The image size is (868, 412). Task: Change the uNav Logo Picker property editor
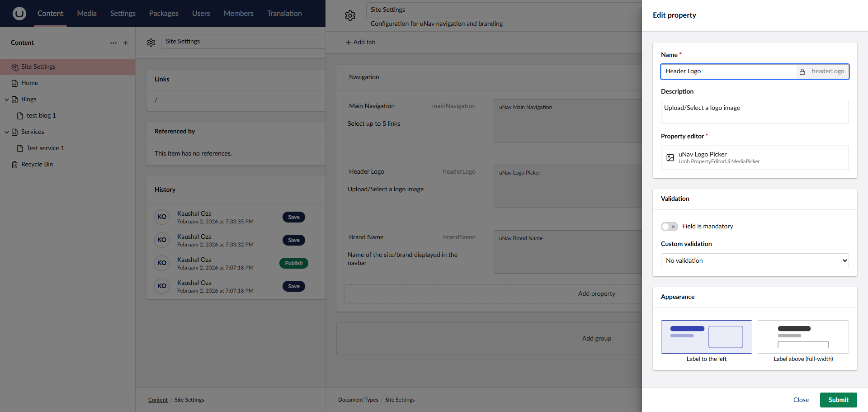click(755, 158)
